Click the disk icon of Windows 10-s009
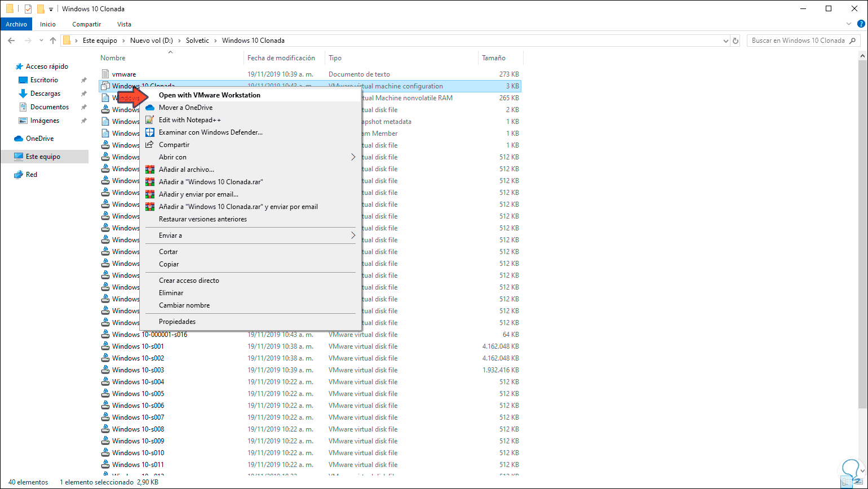 (105, 441)
